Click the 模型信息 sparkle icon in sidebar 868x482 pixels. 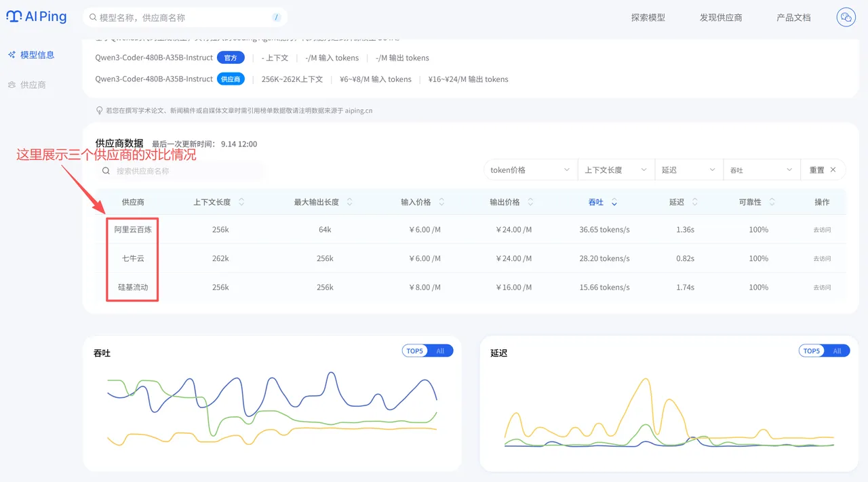(12, 55)
